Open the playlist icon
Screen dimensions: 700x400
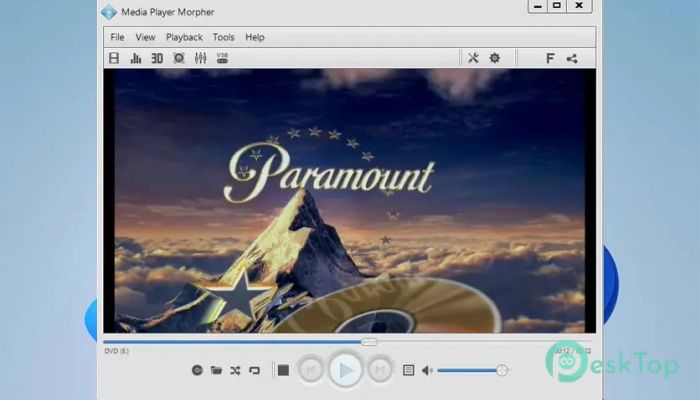point(408,370)
